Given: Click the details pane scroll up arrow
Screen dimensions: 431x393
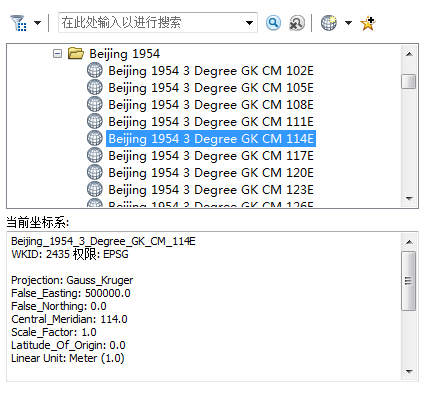Looking at the screenshot, I should (409, 242).
